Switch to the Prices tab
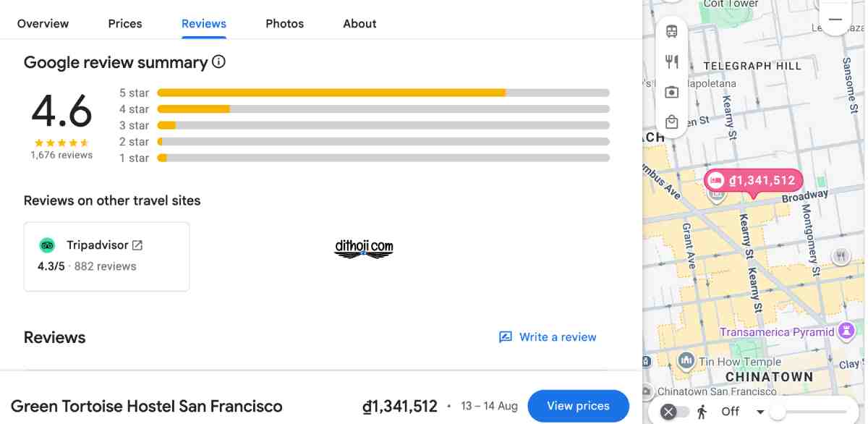The image size is (868, 424). pos(125,23)
